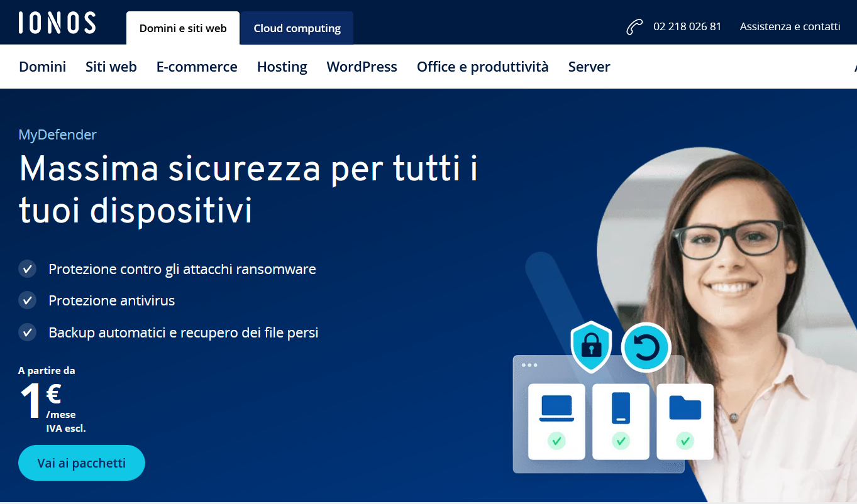Click the circular restore backup icon

point(646,347)
